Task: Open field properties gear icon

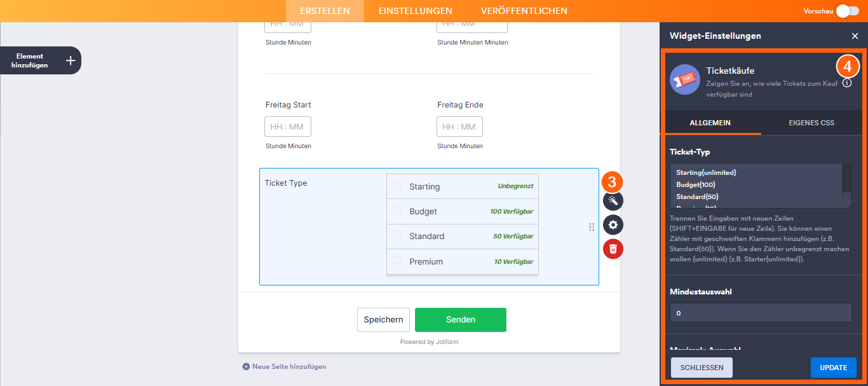Action: pos(613,224)
